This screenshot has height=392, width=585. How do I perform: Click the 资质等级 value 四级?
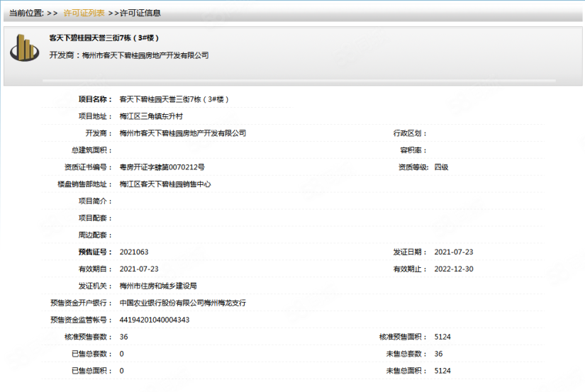[441, 167]
